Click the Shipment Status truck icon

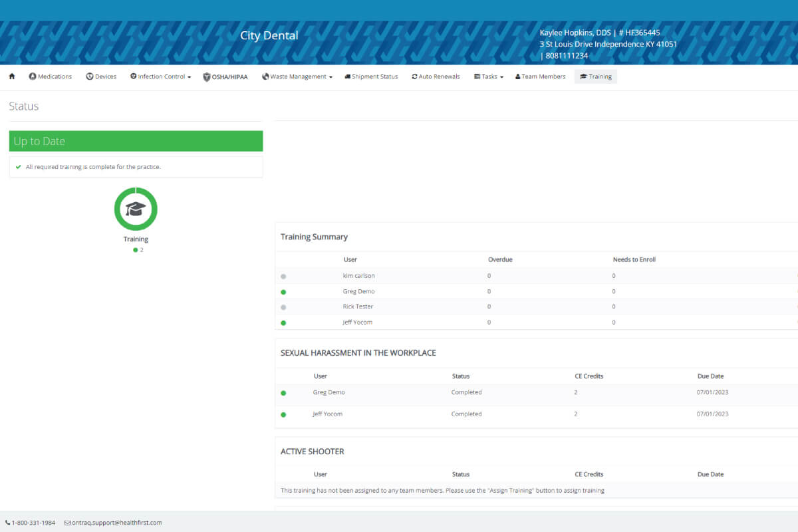pyautogui.click(x=348, y=76)
